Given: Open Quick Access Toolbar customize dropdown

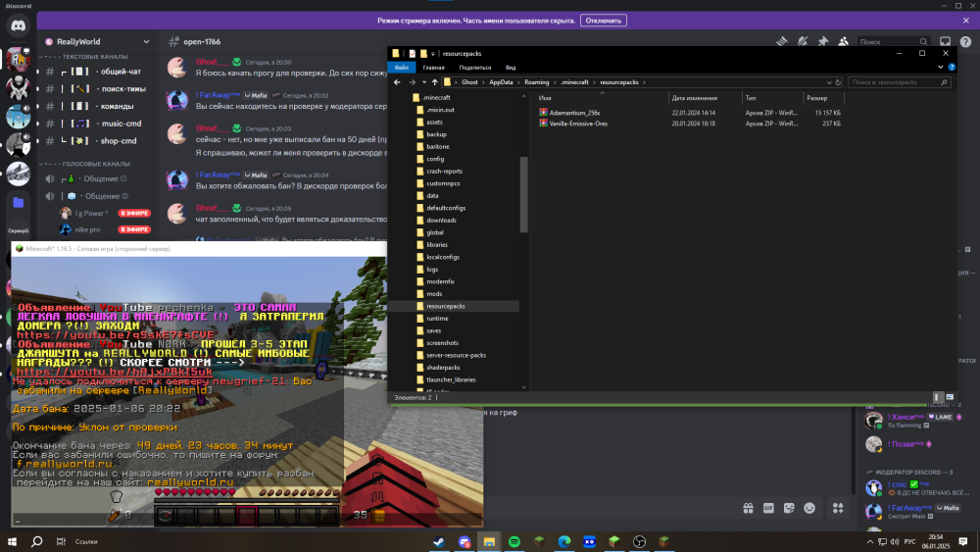Looking at the screenshot, I should 432,54.
